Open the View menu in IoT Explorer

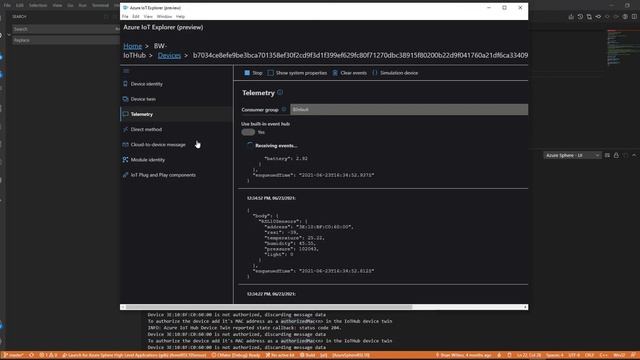click(148, 16)
